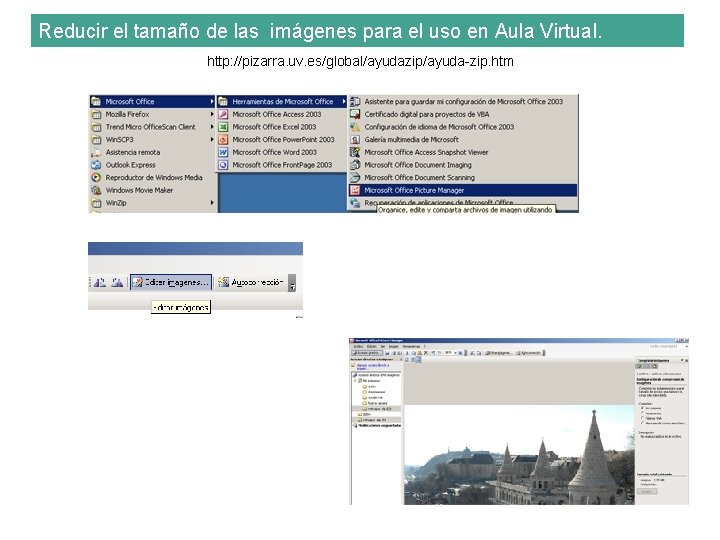Collapse Mis imágenes tree node
This screenshot has width=720, height=540.
pos(355,381)
